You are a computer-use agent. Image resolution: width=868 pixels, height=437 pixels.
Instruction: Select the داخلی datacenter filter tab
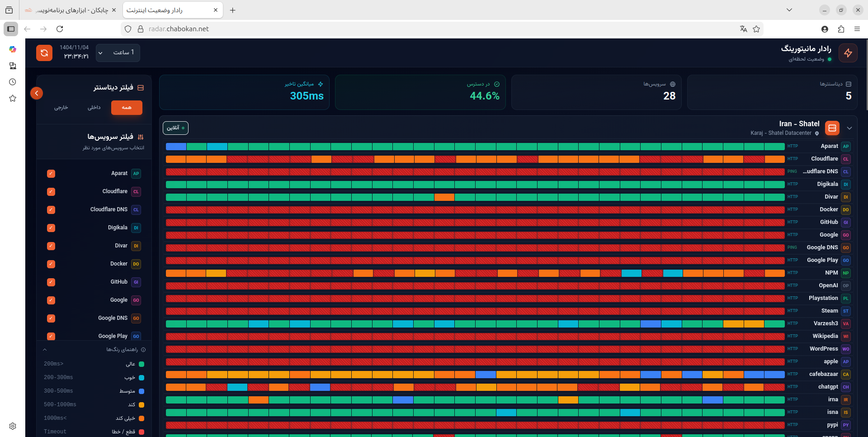[94, 108]
